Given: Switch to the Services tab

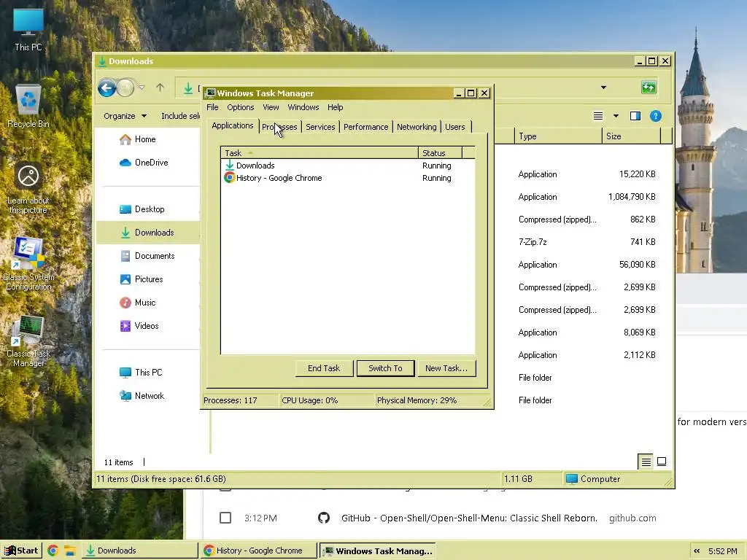Looking at the screenshot, I should pyautogui.click(x=320, y=127).
